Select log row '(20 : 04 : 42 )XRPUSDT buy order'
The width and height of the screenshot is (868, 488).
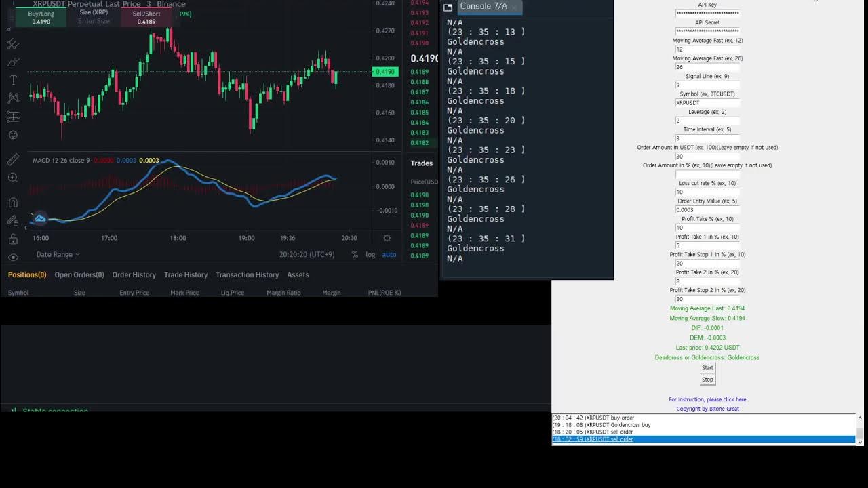(x=704, y=418)
